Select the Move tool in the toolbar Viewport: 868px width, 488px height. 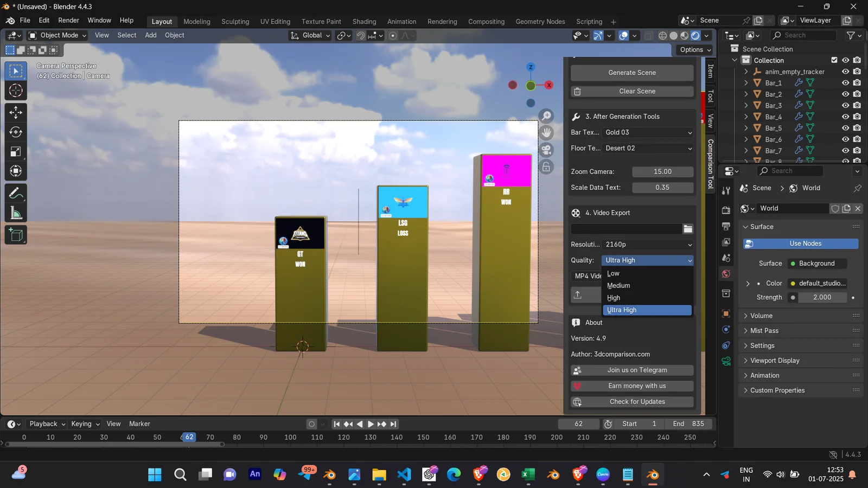tap(15, 112)
